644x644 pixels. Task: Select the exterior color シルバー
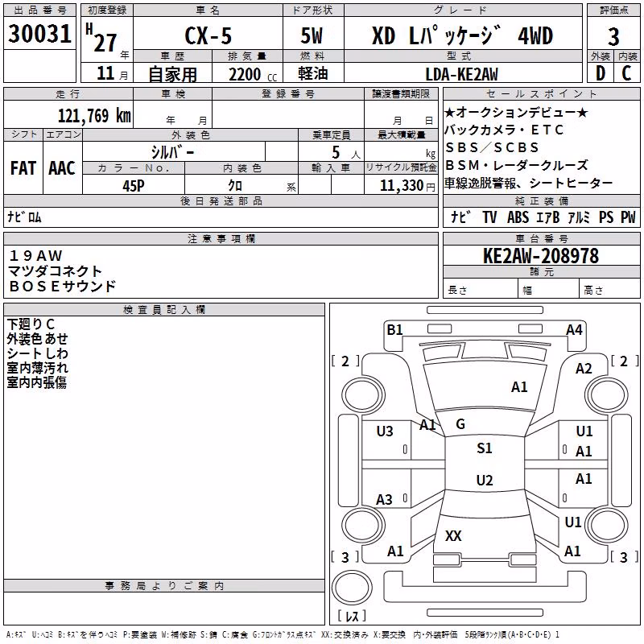[x=172, y=152]
